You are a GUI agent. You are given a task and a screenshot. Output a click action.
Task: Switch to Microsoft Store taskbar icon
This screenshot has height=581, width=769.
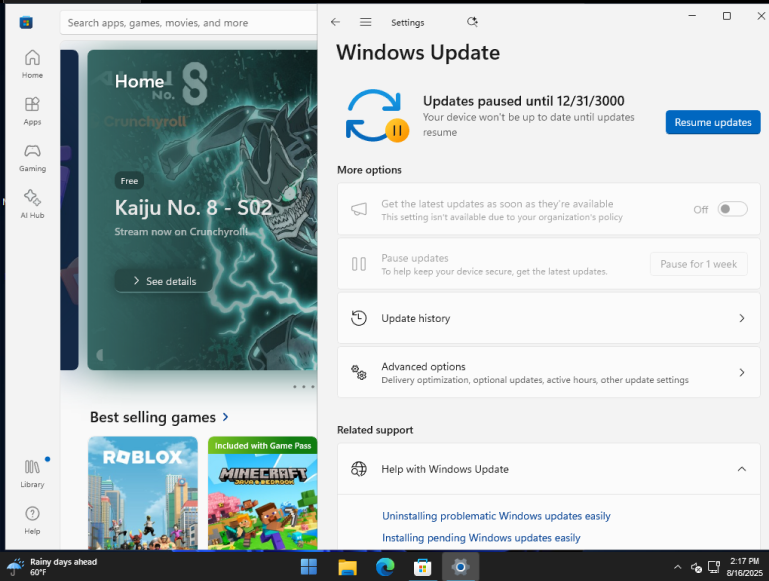[x=422, y=567]
